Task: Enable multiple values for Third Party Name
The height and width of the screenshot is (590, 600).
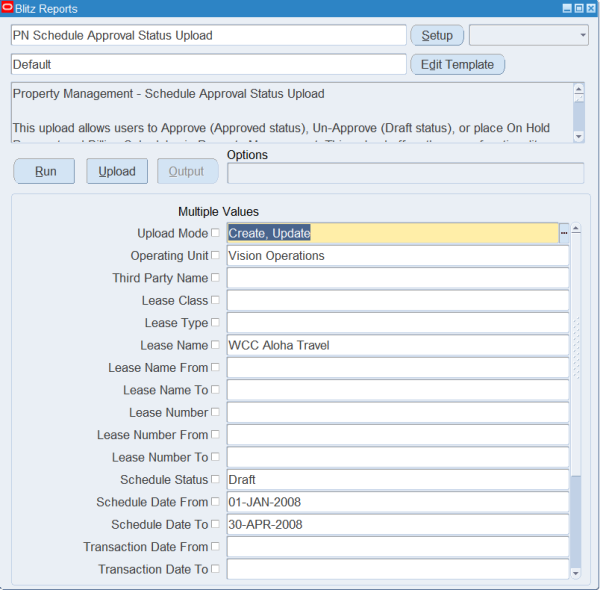Action: point(215,277)
